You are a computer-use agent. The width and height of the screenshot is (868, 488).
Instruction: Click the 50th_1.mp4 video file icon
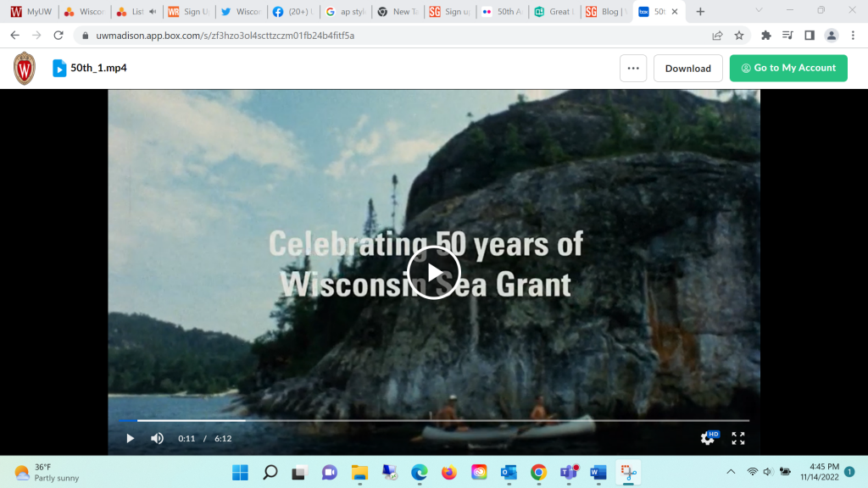(59, 68)
